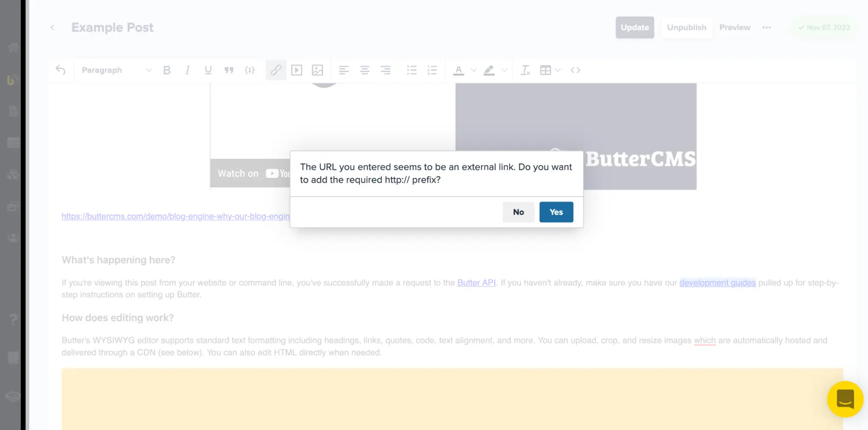Go back using the left chevron arrow
Screen dimensions: 868x430
pos(52,27)
